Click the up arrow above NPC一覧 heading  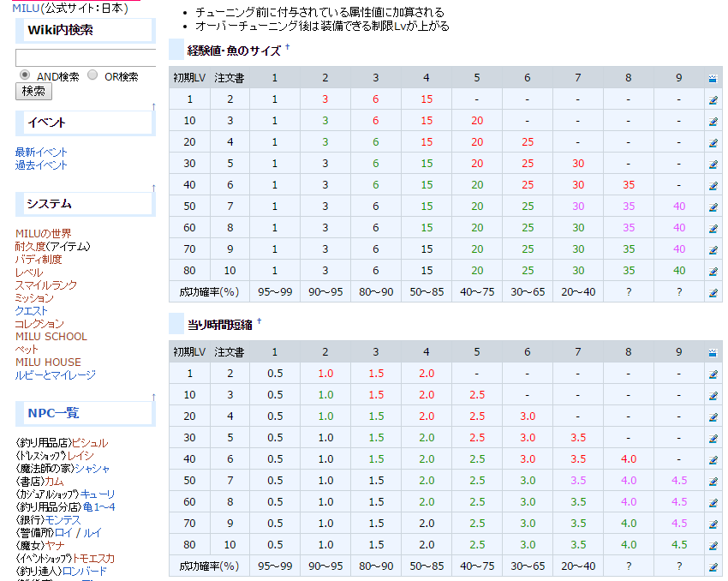click(153, 397)
